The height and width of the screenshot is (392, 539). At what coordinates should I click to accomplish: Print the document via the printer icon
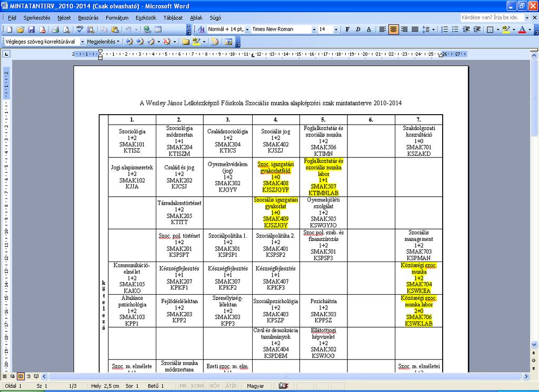pyautogui.click(x=55, y=29)
